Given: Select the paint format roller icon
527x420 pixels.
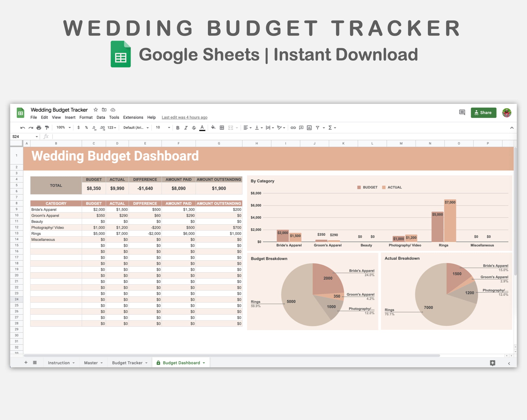Looking at the screenshot, I should (47, 128).
